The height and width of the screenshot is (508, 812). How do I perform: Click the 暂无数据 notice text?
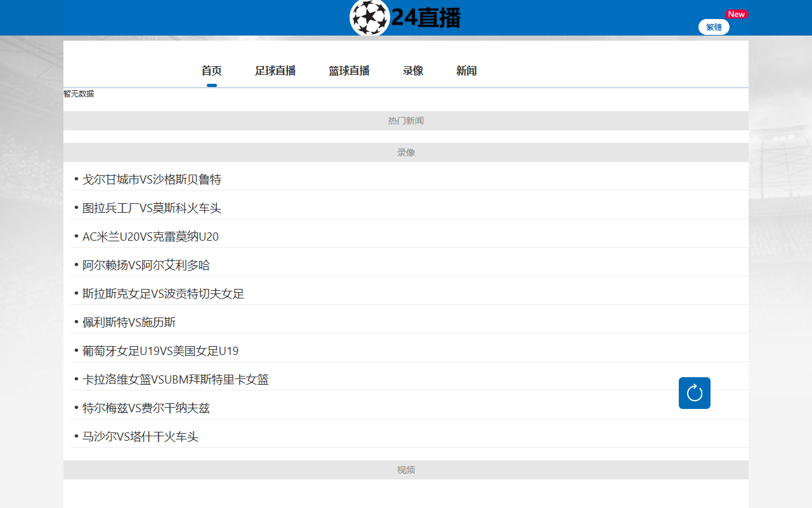[x=79, y=94]
